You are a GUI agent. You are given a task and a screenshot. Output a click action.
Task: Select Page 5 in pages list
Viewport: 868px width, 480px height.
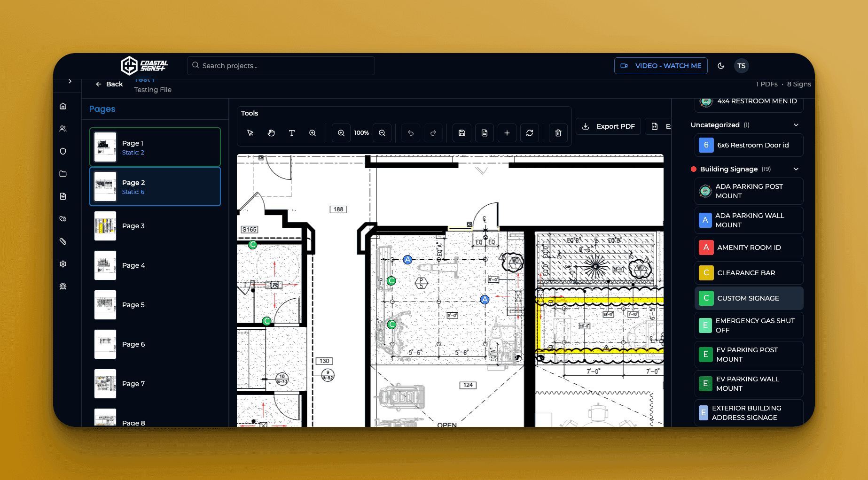(155, 305)
